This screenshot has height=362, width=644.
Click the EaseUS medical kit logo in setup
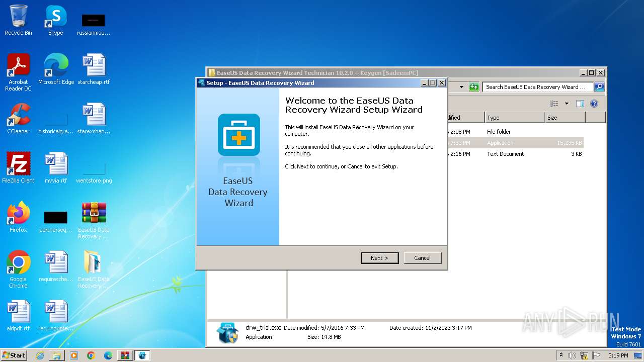click(239, 134)
